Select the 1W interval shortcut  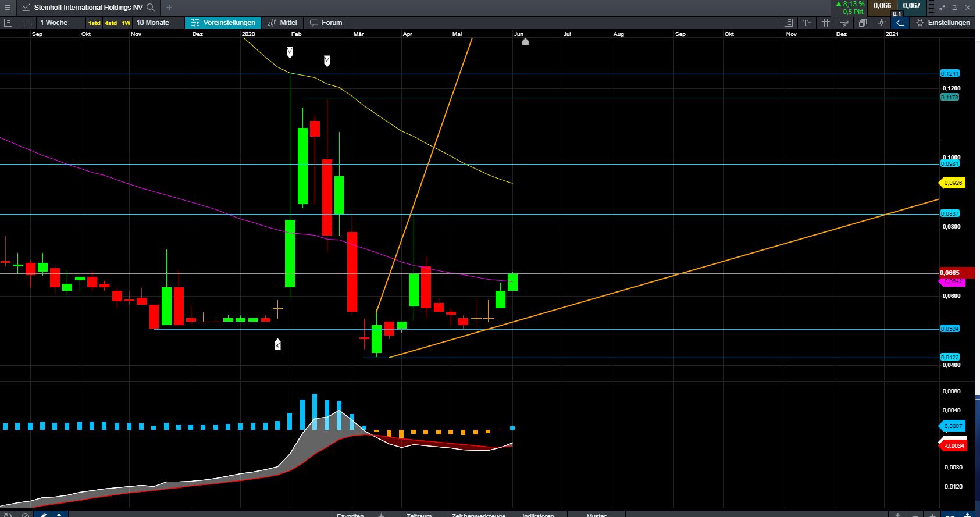126,23
